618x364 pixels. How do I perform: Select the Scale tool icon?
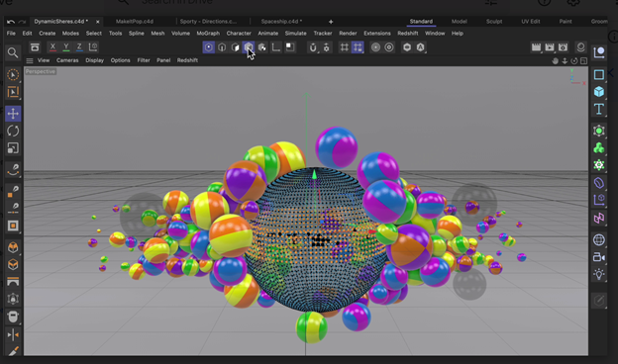[13, 148]
